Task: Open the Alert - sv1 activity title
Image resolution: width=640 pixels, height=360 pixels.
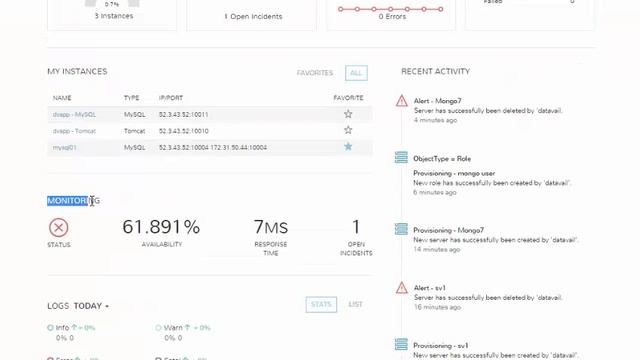Action: [430, 288]
